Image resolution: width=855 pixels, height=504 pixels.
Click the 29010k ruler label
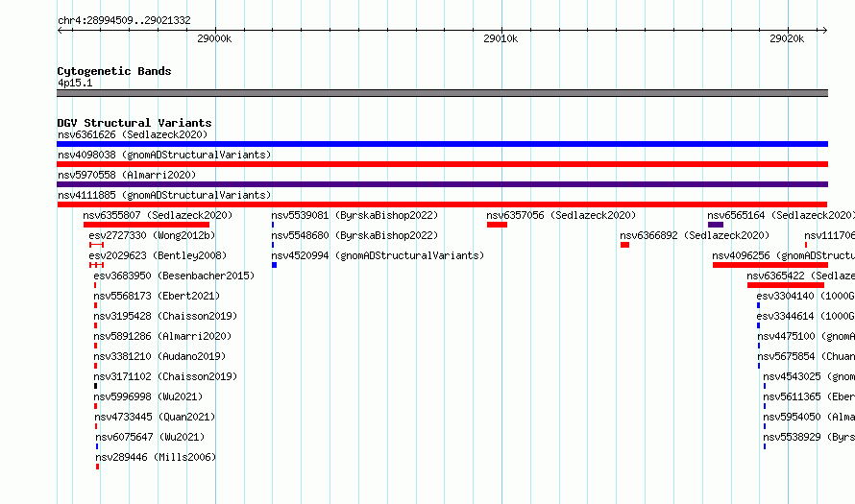pos(501,38)
